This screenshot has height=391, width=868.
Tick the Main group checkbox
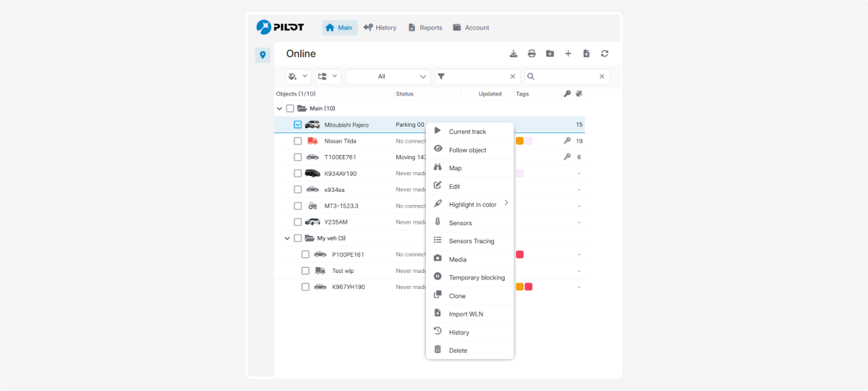click(x=290, y=109)
